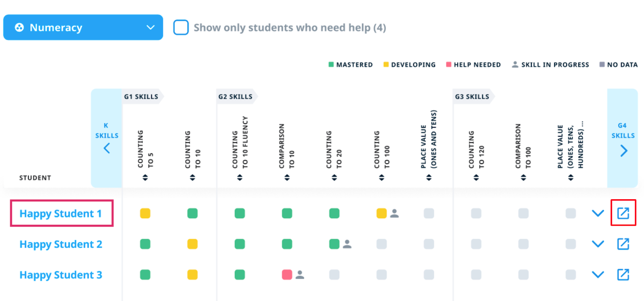
Task: Click skill-in-progress person icon for Happy Student 1
Action: click(x=394, y=213)
